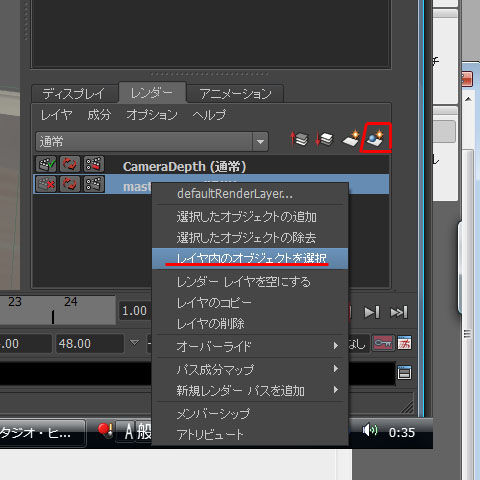
Task: Choose レイヤのコピー
Action: tap(250, 302)
